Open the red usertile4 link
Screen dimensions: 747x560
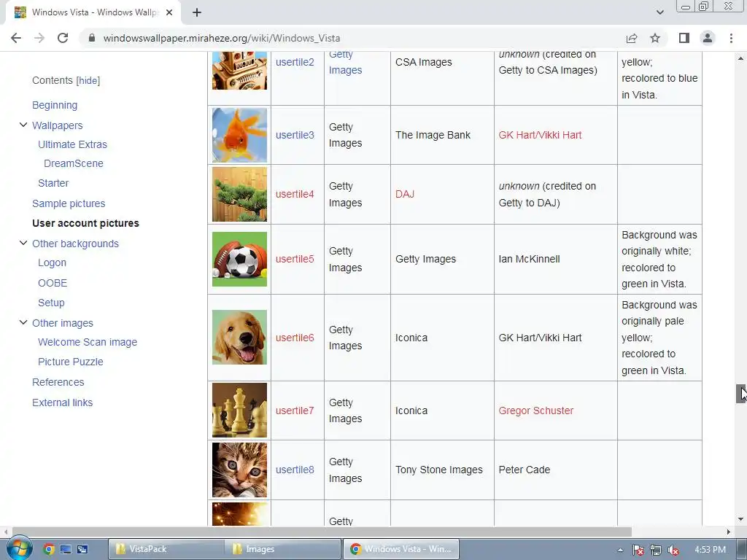coord(295,194)
